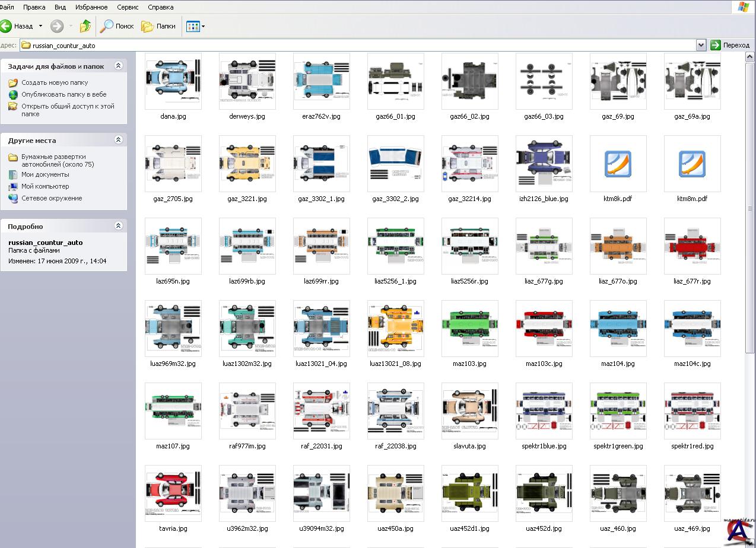
Task: Click the Back (Назад) arrow button
Action: point(6,26)
